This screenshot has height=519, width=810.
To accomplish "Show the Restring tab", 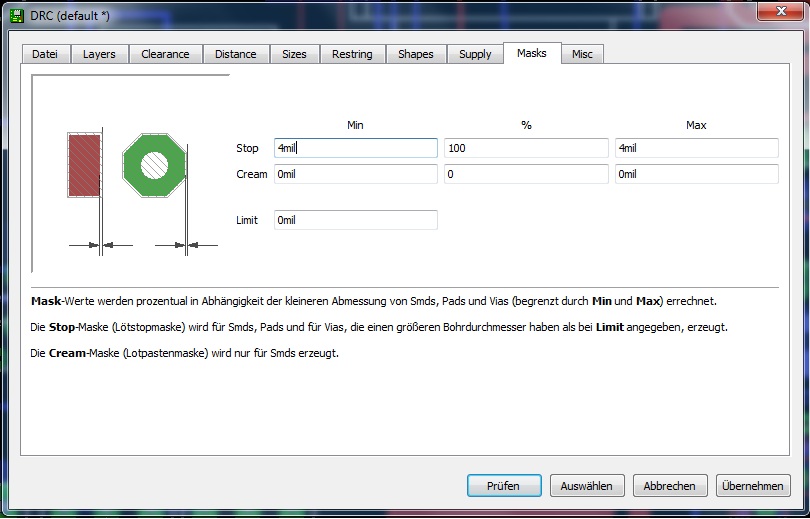I will 352,54.
